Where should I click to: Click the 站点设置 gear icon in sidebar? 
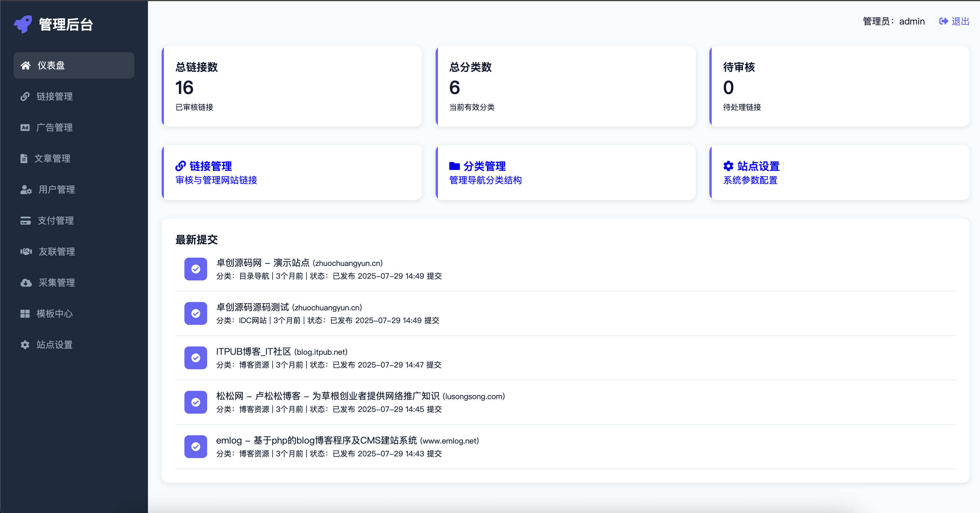(x=25, y=345)
